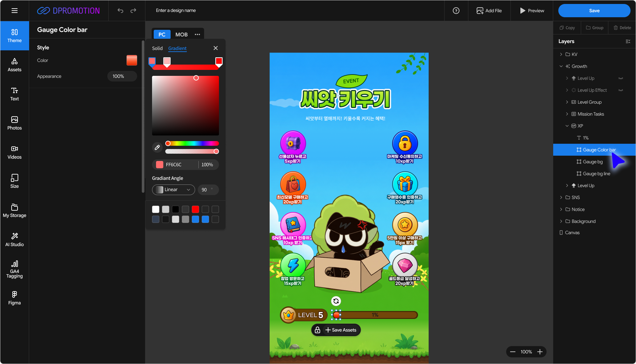The image size is (636, 364).
Task: Select the Gauge bg layer
Action: point(594,162)
